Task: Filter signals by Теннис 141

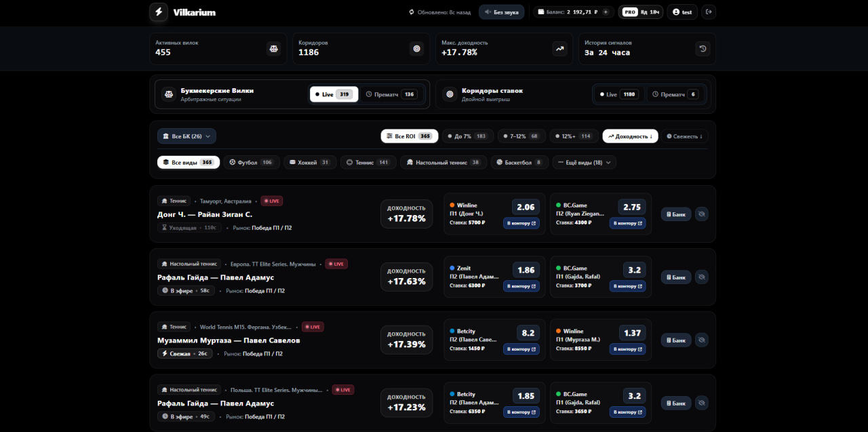Action: 368,163
